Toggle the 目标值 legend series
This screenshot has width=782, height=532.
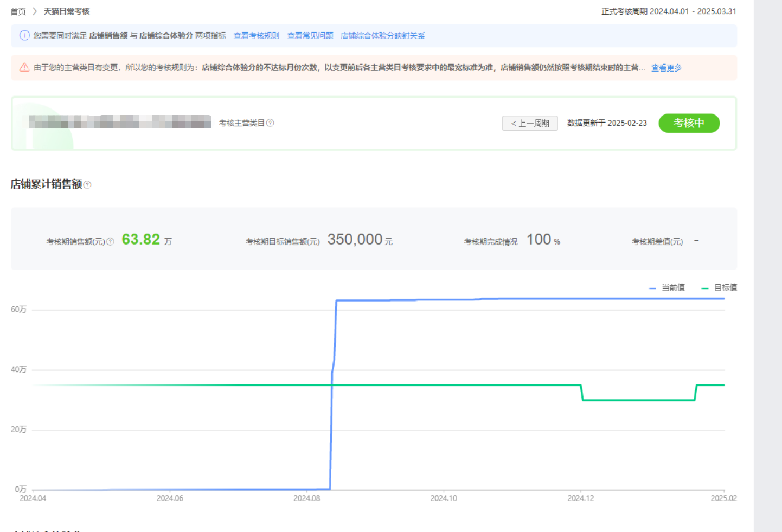click(719, 287)
